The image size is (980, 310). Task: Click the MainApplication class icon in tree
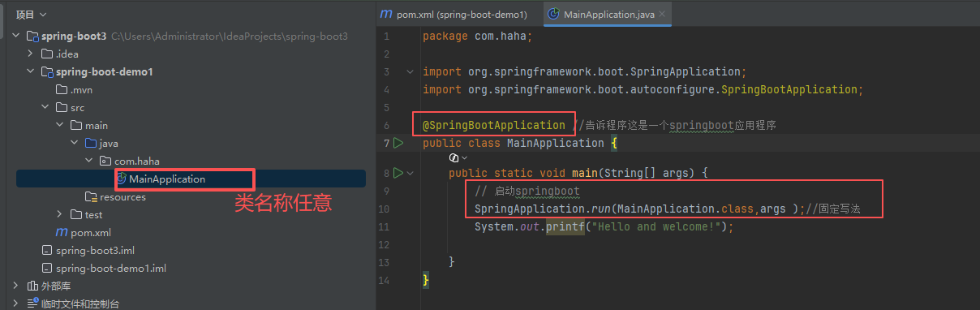click(x=122, y=179)
